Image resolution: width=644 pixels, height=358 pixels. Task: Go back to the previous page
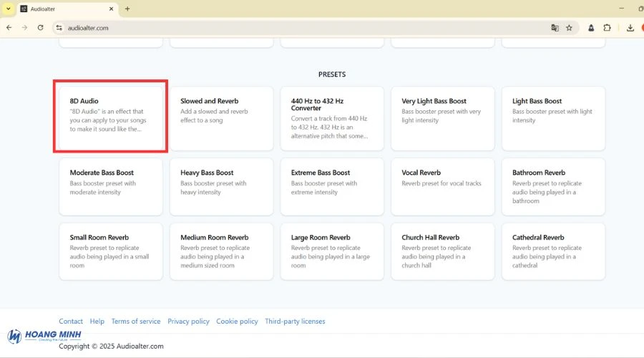point(9,28)
